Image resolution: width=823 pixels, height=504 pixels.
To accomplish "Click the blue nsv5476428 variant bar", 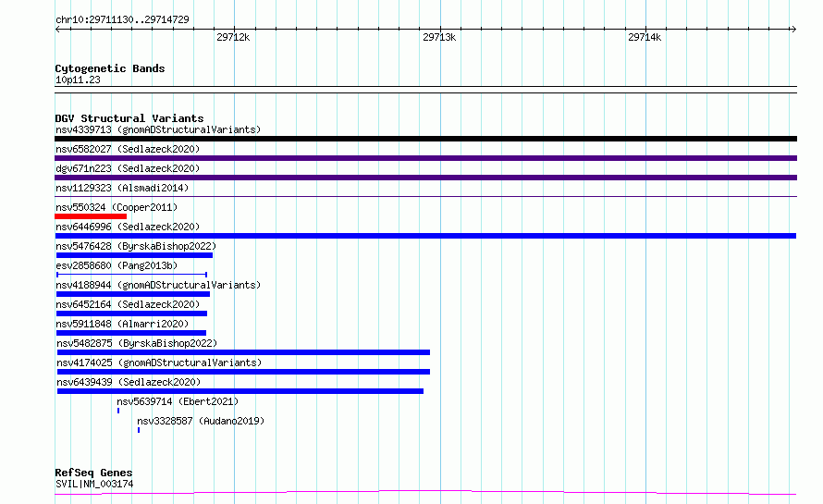I will tap(134, 255).
